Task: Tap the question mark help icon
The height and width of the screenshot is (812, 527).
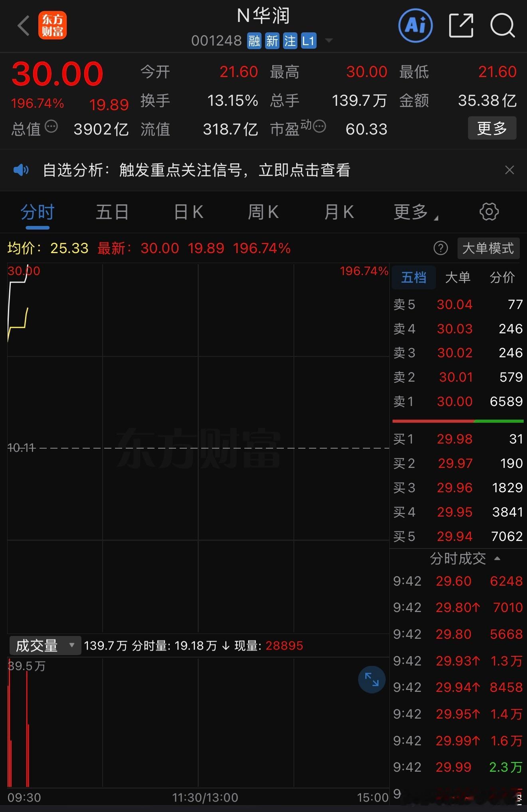Action: tap(441, 248)
